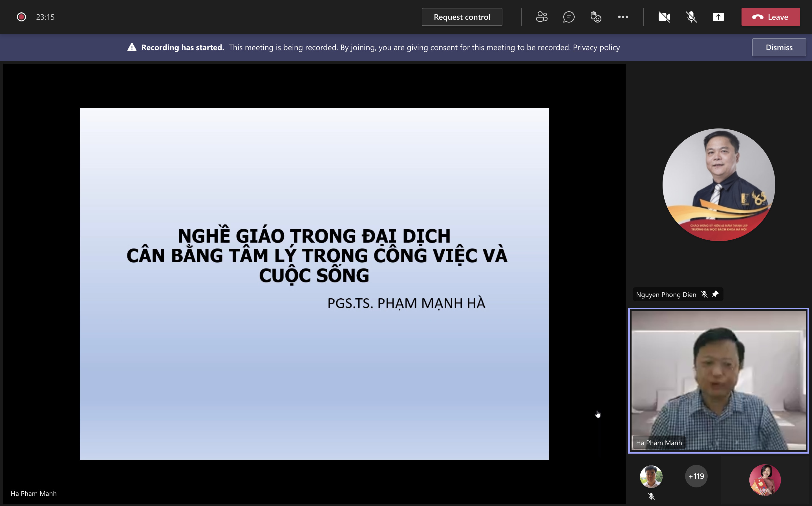Click the Leave call button
The image size is (812, 506).
coord(771,17)
